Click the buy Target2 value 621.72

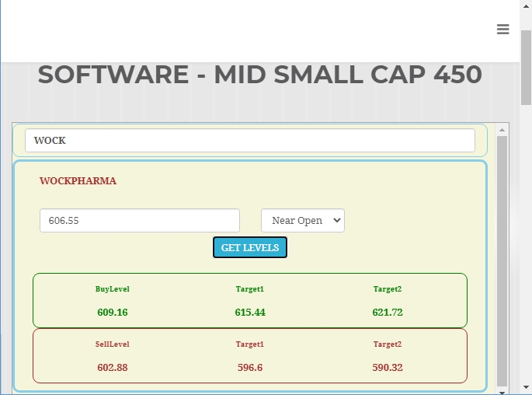point(388,313)
